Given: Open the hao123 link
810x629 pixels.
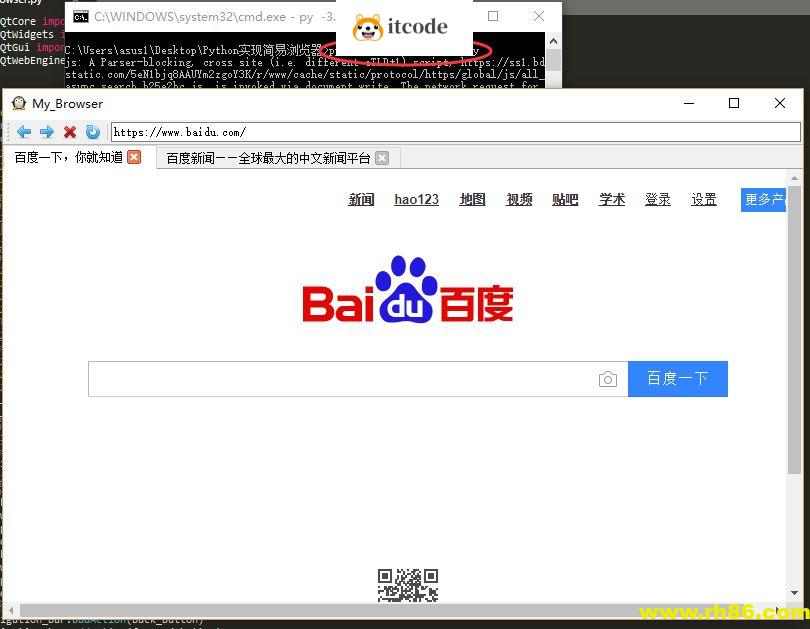Looking at the screenshot, I should [x=416, y=199].
